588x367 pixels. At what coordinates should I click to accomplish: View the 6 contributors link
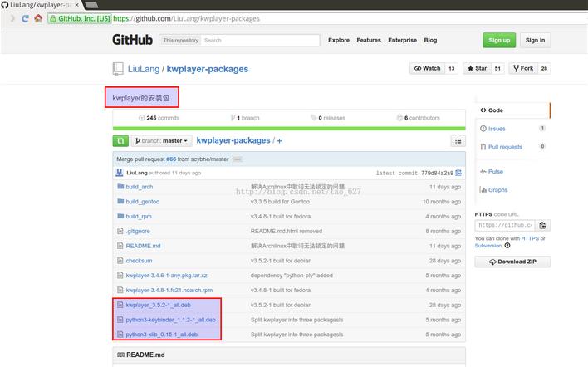tap(418, 118)
